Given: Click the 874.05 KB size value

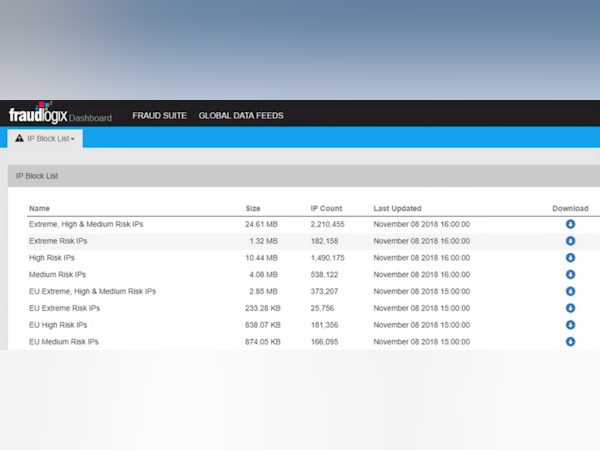Looking at the screenshot, I should pos(263,342).
